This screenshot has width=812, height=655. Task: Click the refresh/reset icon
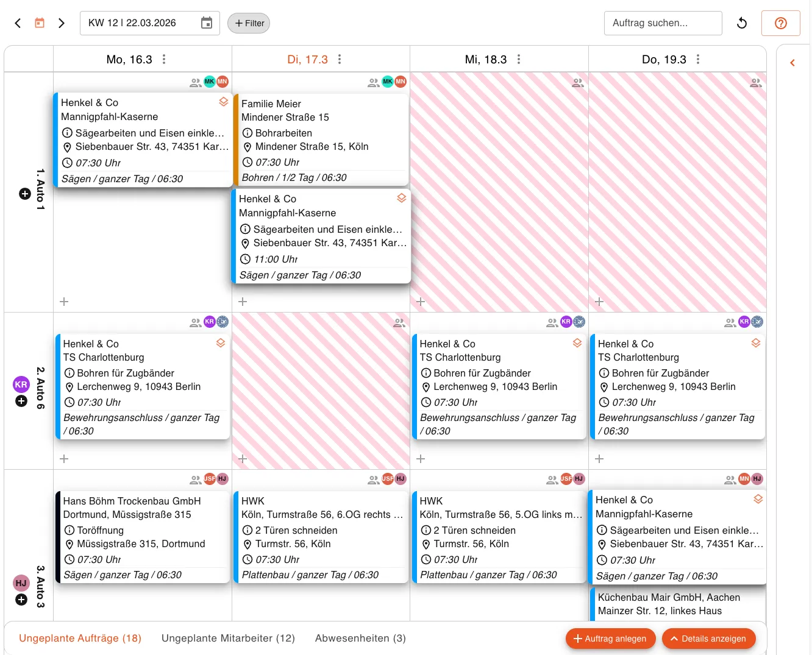pos(742,23)
